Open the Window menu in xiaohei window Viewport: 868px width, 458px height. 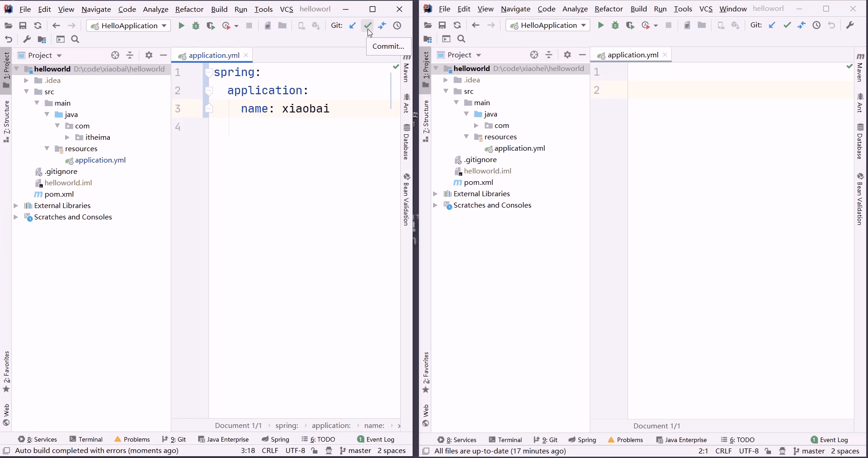point(733,9)
